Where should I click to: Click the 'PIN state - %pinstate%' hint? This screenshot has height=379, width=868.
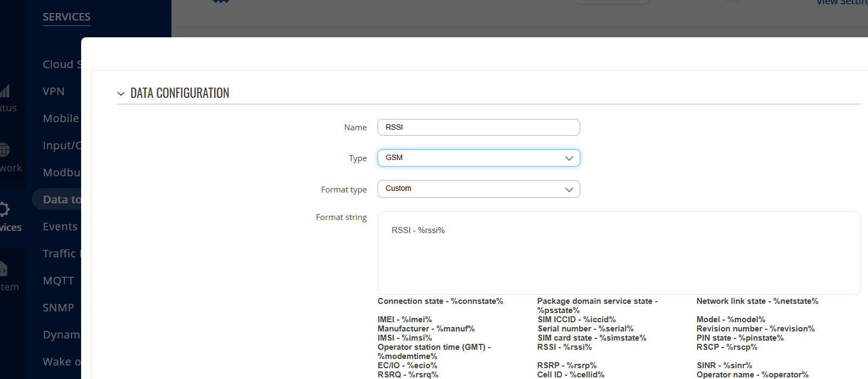(740, 338)
